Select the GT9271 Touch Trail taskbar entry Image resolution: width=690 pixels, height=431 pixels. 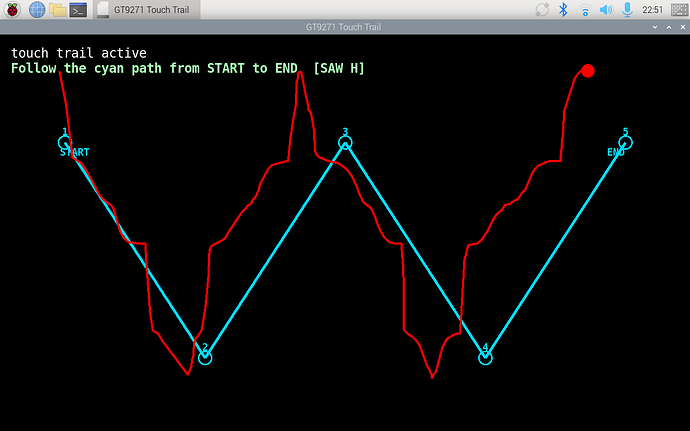(147, 10)
